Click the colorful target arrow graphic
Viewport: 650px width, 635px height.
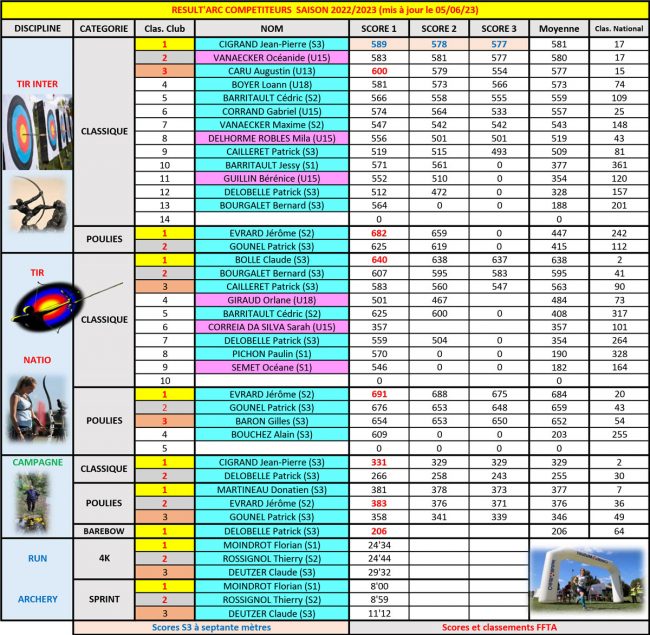66,306
